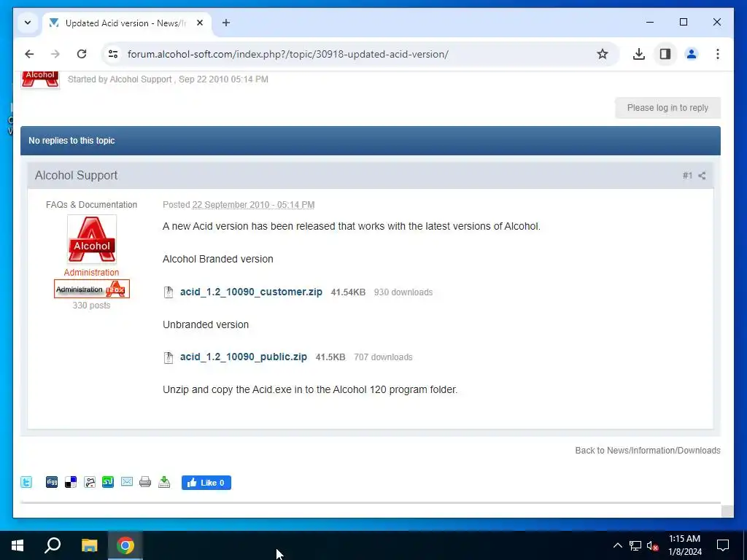Open the Windows Start menu
The width and height of the screenshot is (747, 560).
point(18,545)
